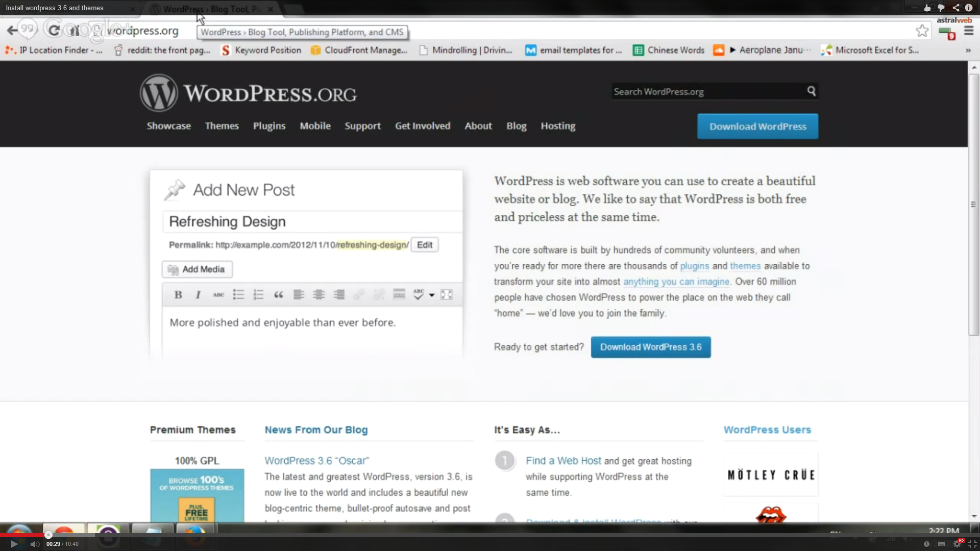The width and height of the screenshot is (980, 551).
Task: Click the search magnifier icon
Action: (811, 91)
